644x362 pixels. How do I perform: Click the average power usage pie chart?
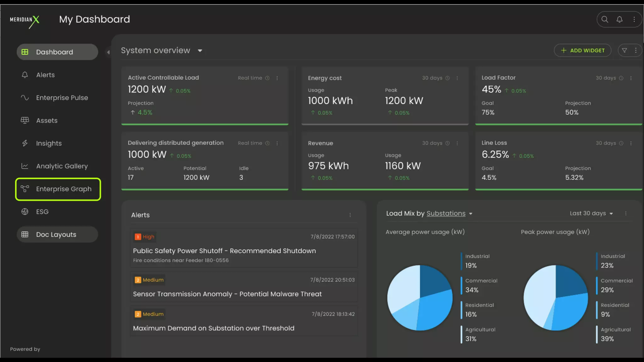pyautogui.click(x=419, y=298)
